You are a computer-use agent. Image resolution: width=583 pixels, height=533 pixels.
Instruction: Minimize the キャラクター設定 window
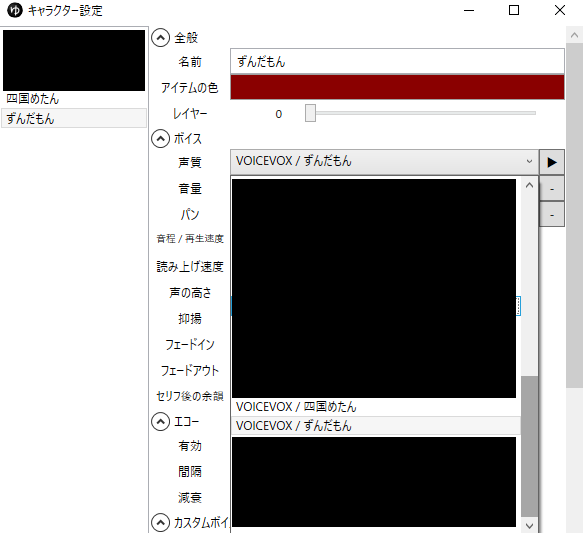pyautogui.click(x=469, y=10)
